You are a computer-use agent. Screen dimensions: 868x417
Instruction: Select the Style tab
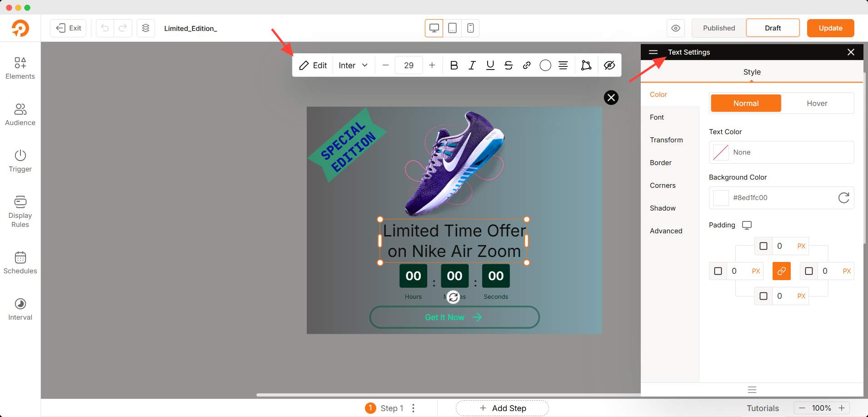coord(752,72)
